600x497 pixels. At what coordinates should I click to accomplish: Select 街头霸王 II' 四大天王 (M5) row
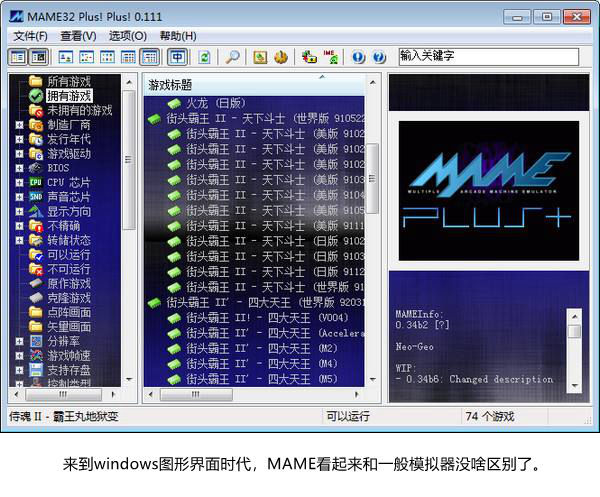coord(253,379)
